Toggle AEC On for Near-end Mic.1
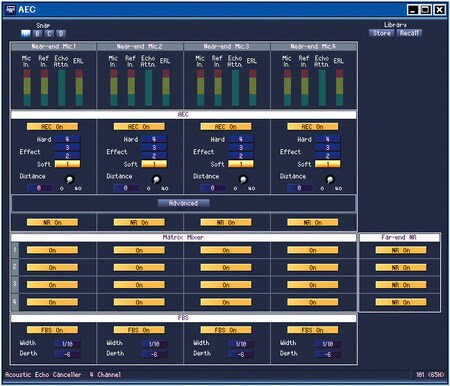The width and height of the screenshot is (450, 386). point(52,127)
